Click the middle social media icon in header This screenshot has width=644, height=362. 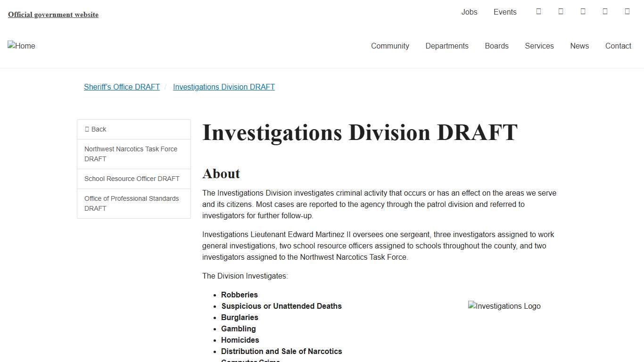[583, 11]
